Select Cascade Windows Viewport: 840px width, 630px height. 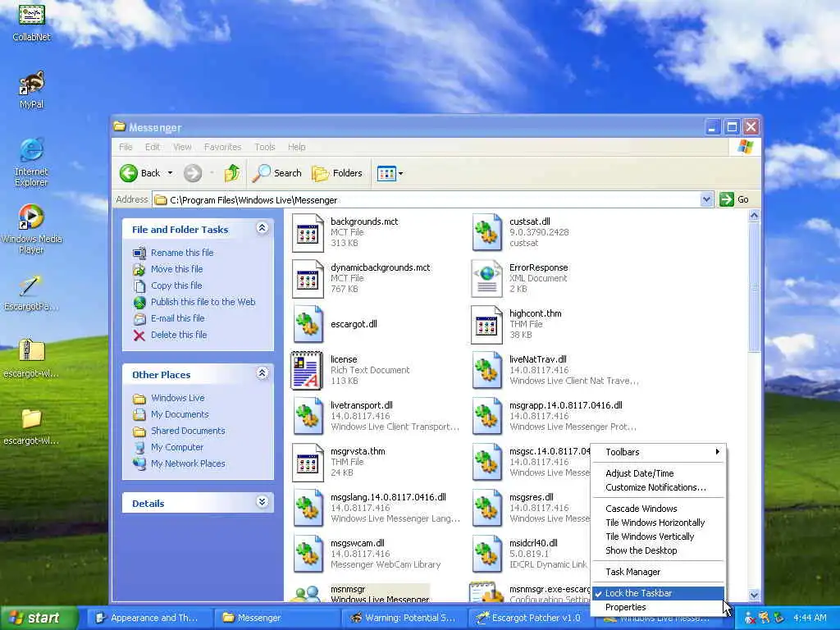[659, 509]
